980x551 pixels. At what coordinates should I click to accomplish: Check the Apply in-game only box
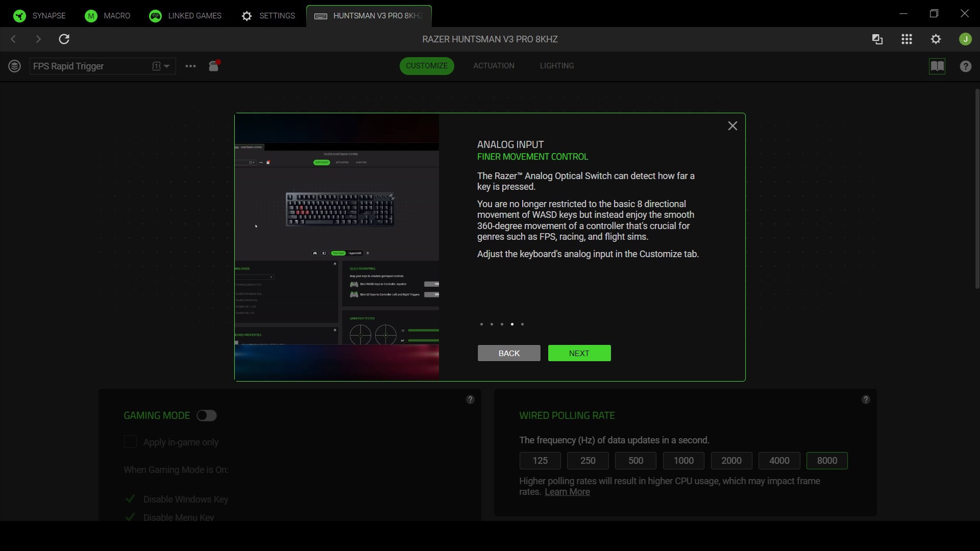pyautogui.click(x=130, y=442)
